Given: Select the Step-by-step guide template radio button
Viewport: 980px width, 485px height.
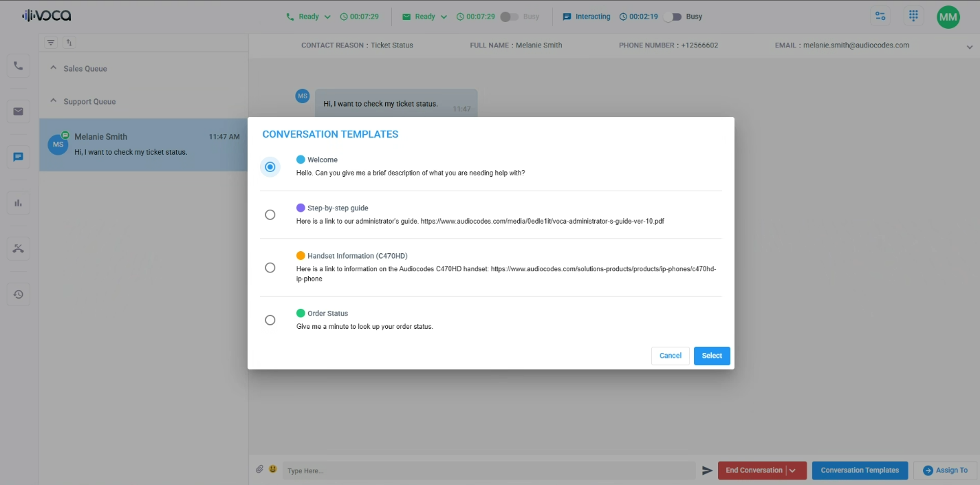Looking at the screenshot, I should click(270, 215).
